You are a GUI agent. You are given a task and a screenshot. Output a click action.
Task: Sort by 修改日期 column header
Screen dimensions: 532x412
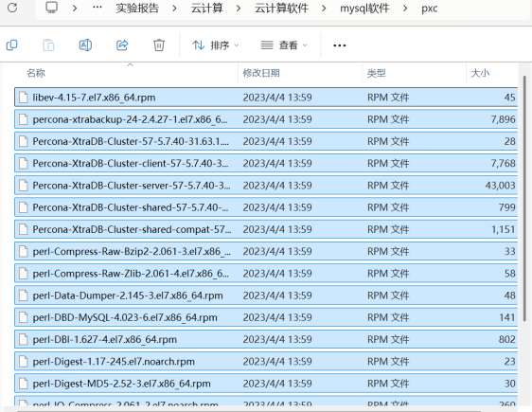(x=261, y=73)
